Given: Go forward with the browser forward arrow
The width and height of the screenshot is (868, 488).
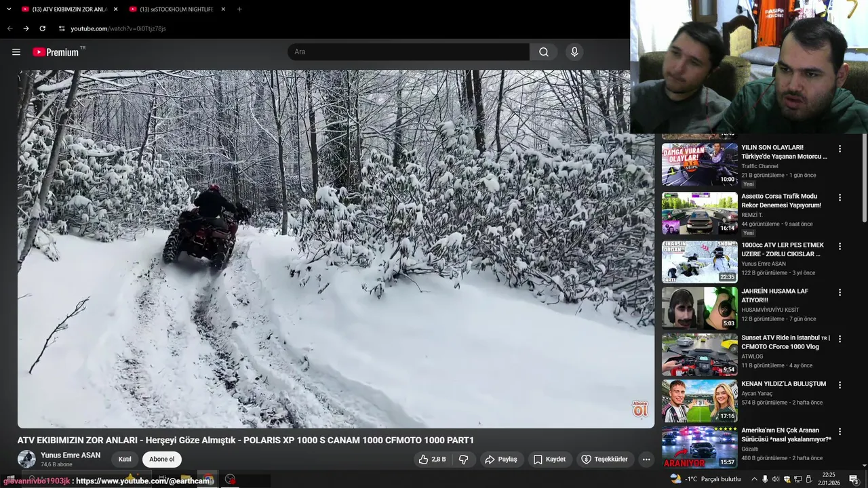Looking at the screenshot, I should (x=26, y=28).
